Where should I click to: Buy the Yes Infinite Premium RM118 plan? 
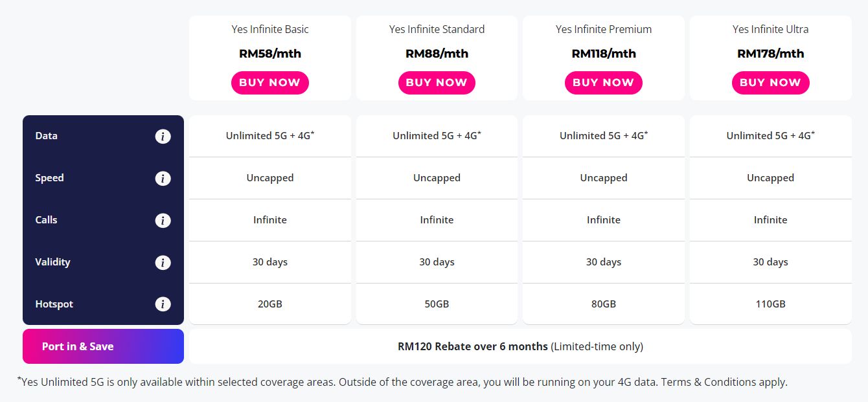(x=603, y=82)
